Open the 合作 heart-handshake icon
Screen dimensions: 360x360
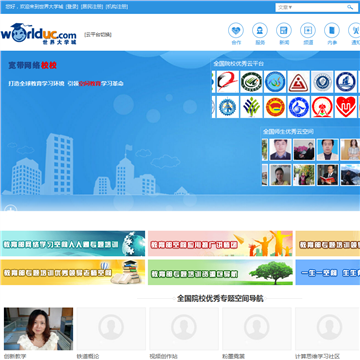click(x=236, y=31)
